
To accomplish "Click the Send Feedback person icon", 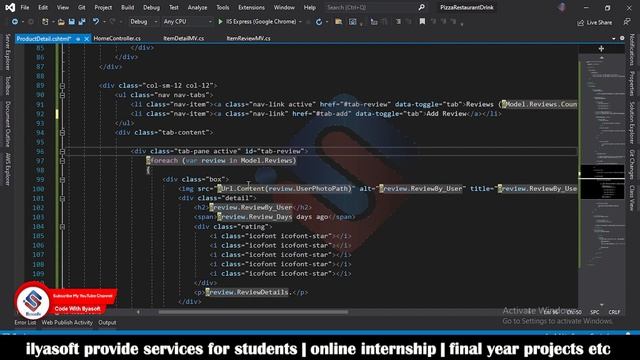I will (x=627, y=22).
